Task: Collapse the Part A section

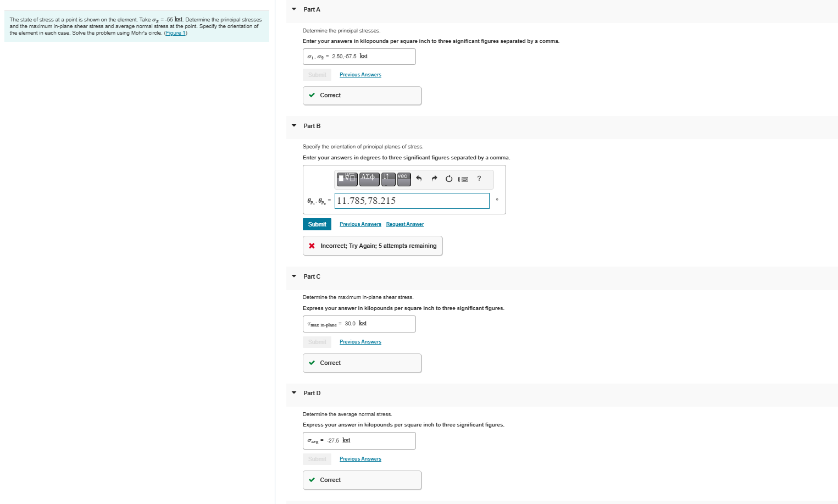Action: pos(294,9)
